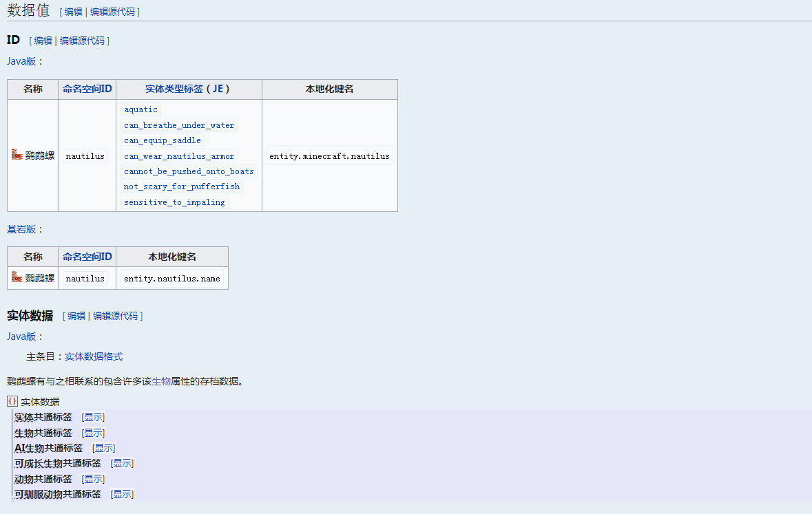The width and height of the screenshot is (812, 514).
Task: Open the 实体数据格式 main article link
Action: [x=93, y=356]
